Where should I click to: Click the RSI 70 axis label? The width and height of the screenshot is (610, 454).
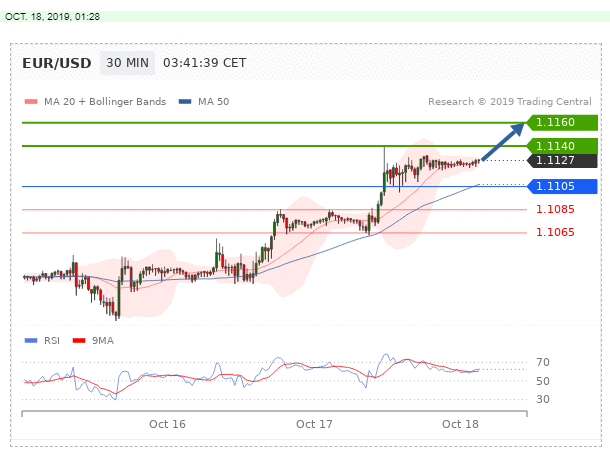[x=543, y=362]
